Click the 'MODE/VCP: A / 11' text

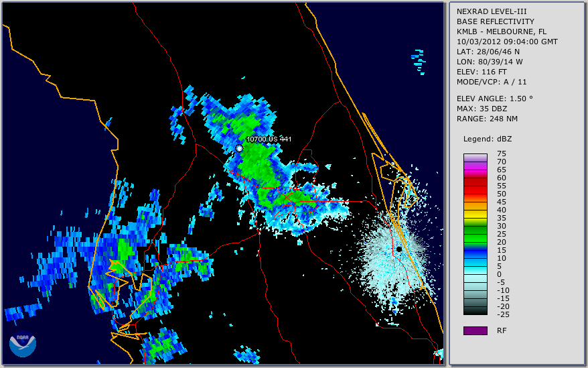coord(492,82)
